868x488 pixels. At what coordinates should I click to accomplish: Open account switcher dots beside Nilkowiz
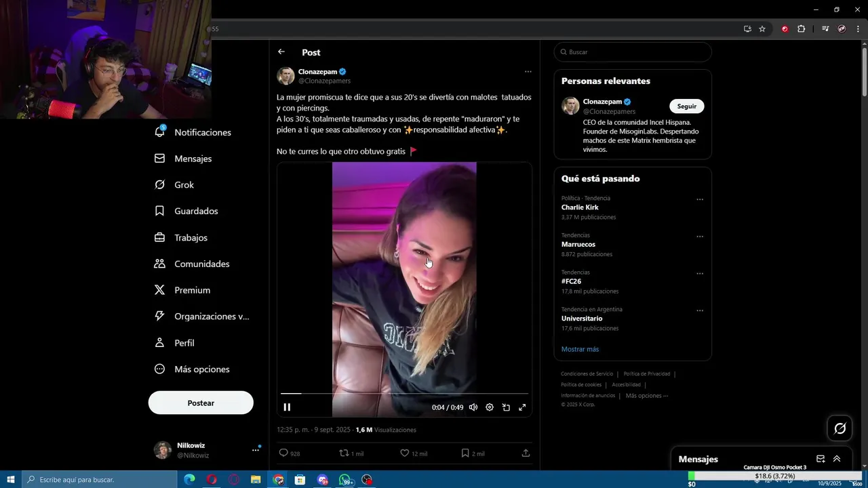pyautogui.click(x=256, y=449)
